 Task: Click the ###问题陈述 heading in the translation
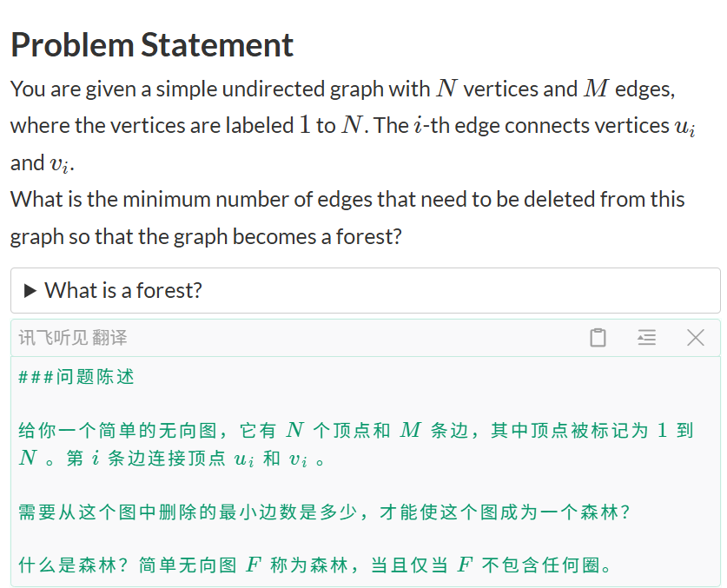[x=76, y=378]
